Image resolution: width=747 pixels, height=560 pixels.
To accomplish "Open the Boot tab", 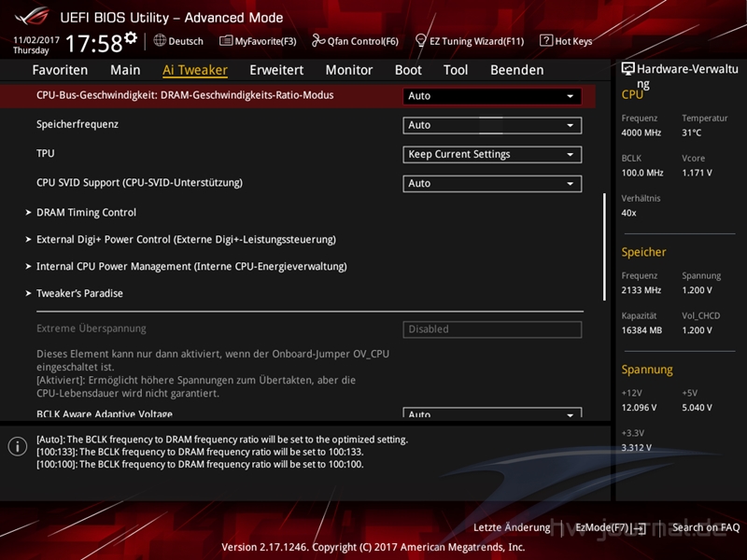I will point(408,70).
